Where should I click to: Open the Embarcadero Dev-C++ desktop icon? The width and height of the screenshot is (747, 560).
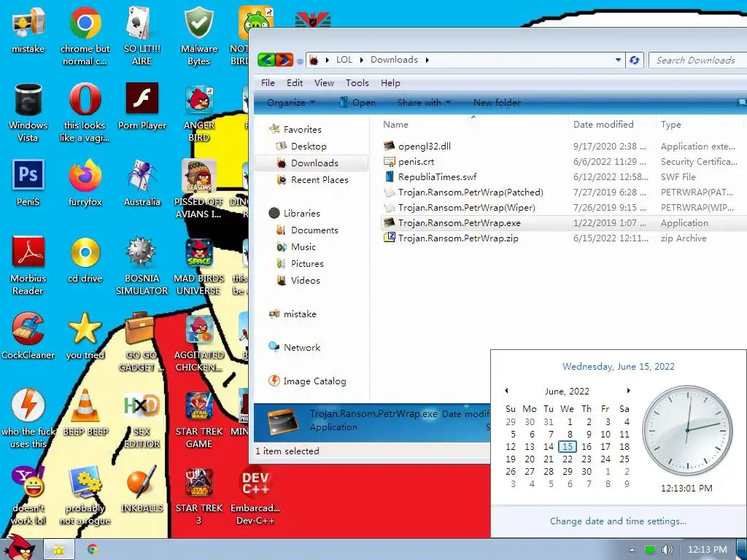coord(255,496)
